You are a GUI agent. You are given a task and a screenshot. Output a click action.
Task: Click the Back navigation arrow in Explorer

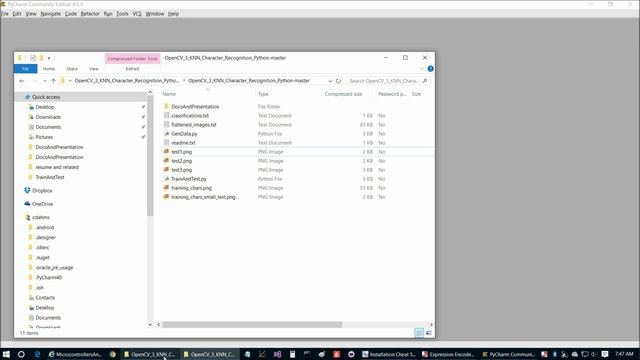(22, 81)
